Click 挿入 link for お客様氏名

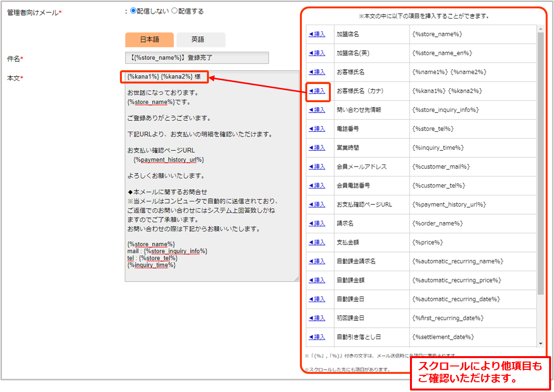coord(317,72)
